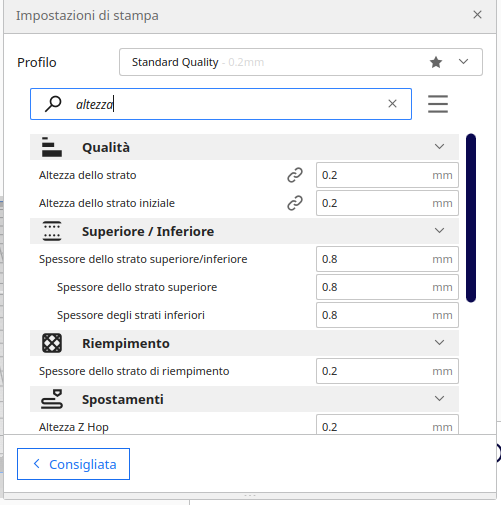Click the magnifier search icon
Viewport: 501px width, 505px height.
tap(53, 104)
